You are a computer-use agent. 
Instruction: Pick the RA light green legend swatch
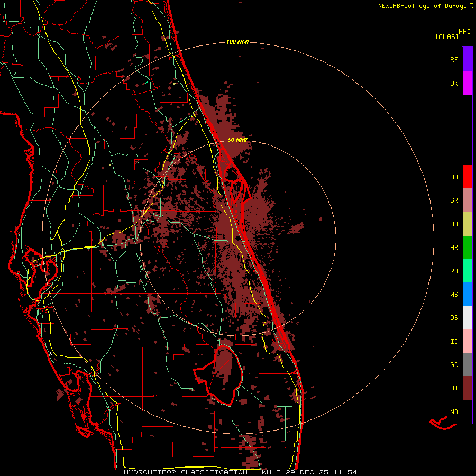coord(467,271)
